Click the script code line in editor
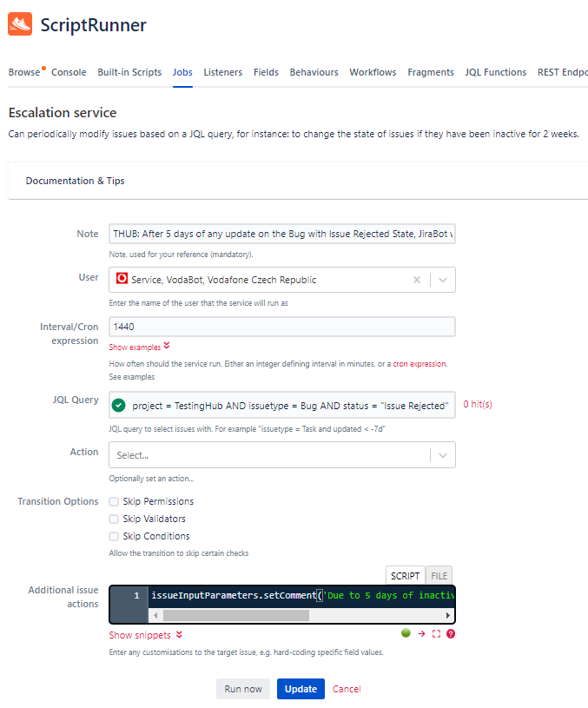The image size is (588, 708). 301,596
